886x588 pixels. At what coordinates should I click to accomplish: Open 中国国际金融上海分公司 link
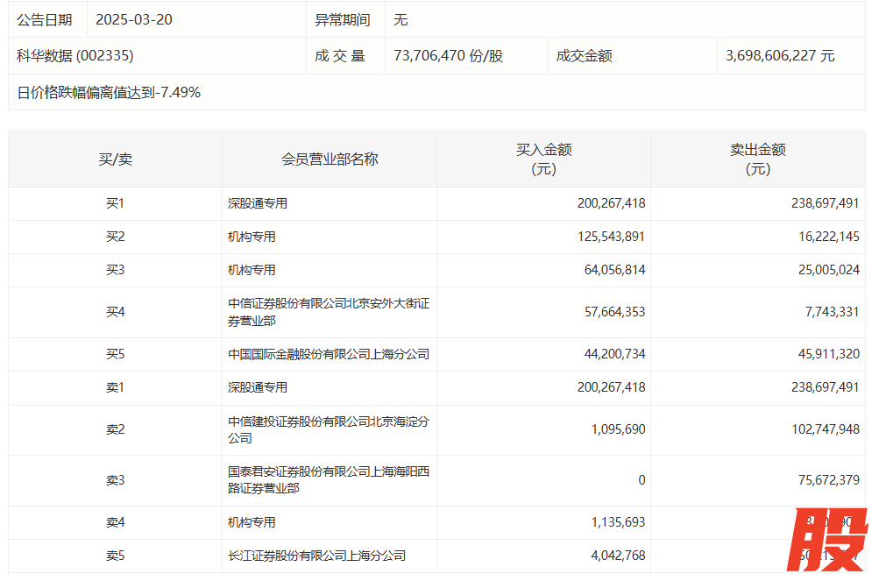coord(329,355)
